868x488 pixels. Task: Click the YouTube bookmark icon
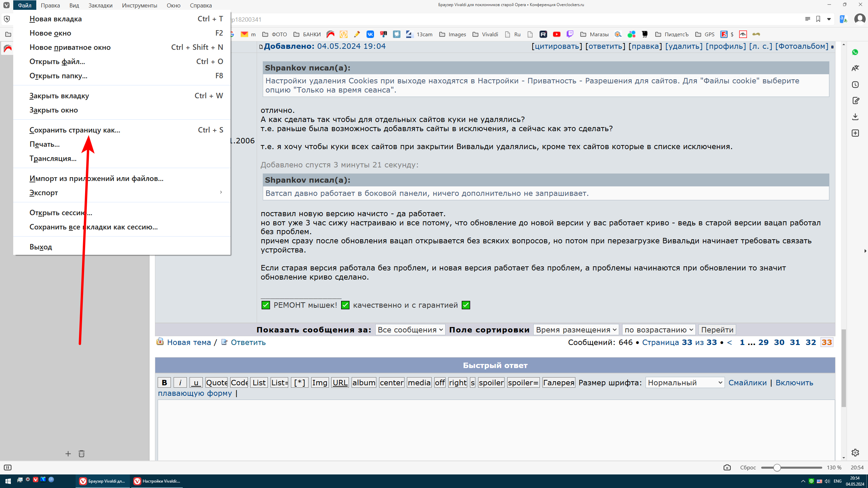(x=556, y=34)
